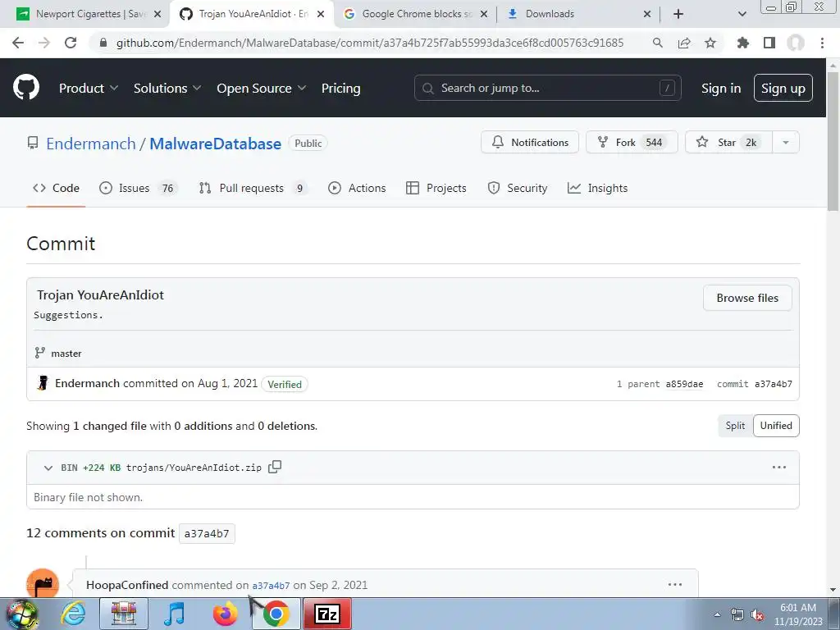Expand the Product menu
Image resolution: width=840 pixels, height=630 pixels.
point(88,89)
